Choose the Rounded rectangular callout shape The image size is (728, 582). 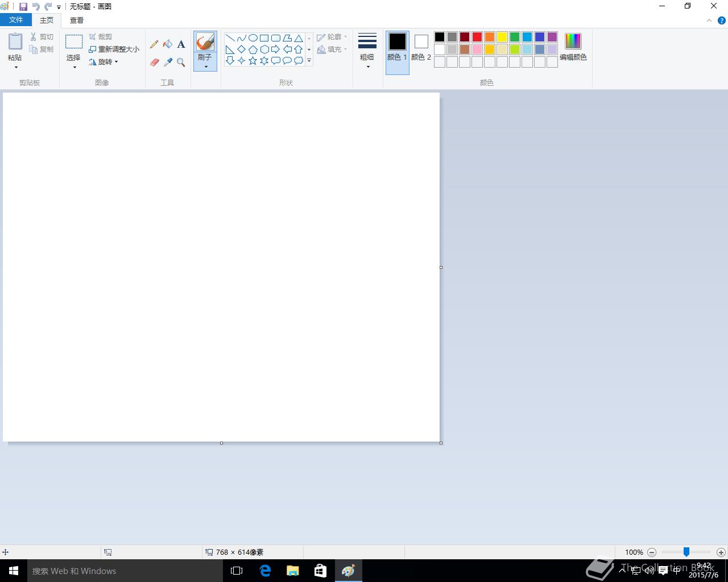pos(276,60)
